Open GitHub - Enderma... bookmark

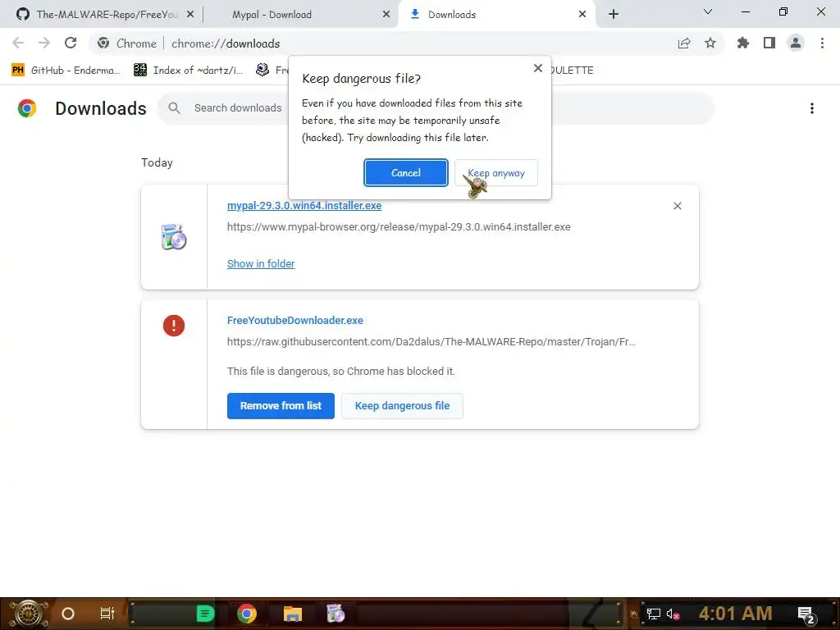click(x=66, y=71)
